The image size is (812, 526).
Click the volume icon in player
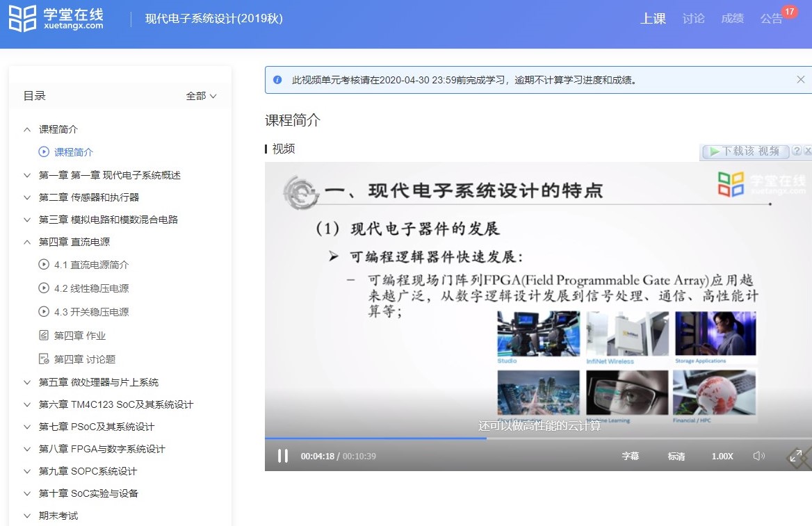758,456
